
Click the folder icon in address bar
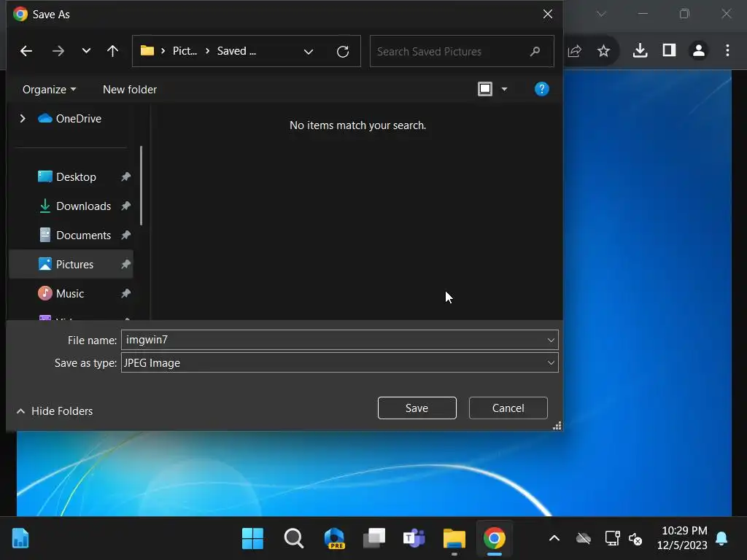tap(147, 50)
